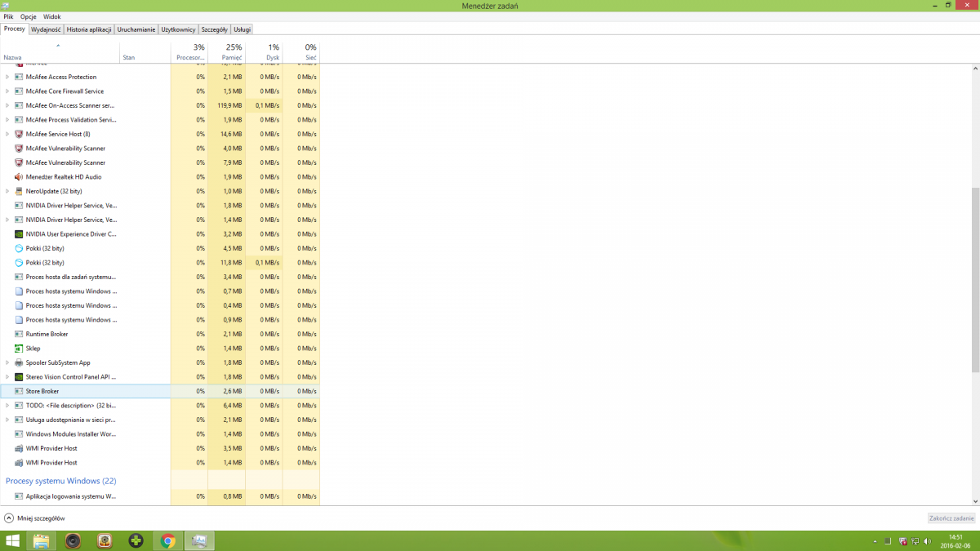Sort by the Procesor column header
The width and height of the screenshot is (980, 551).
[x=189, y=51]
